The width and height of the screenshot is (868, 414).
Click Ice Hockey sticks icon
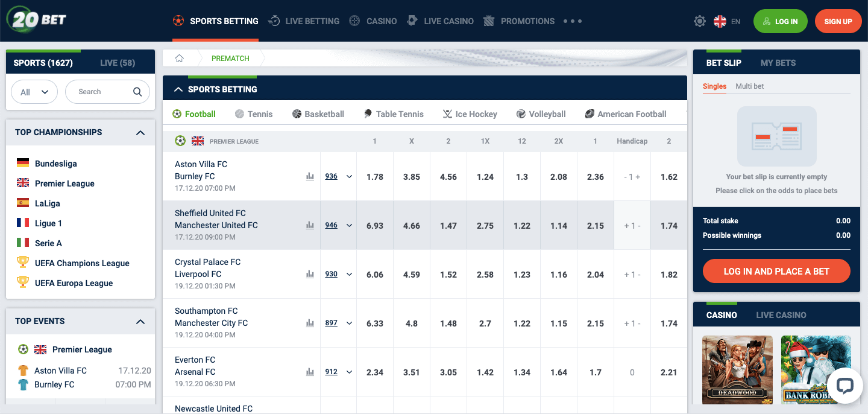point(447,114)
